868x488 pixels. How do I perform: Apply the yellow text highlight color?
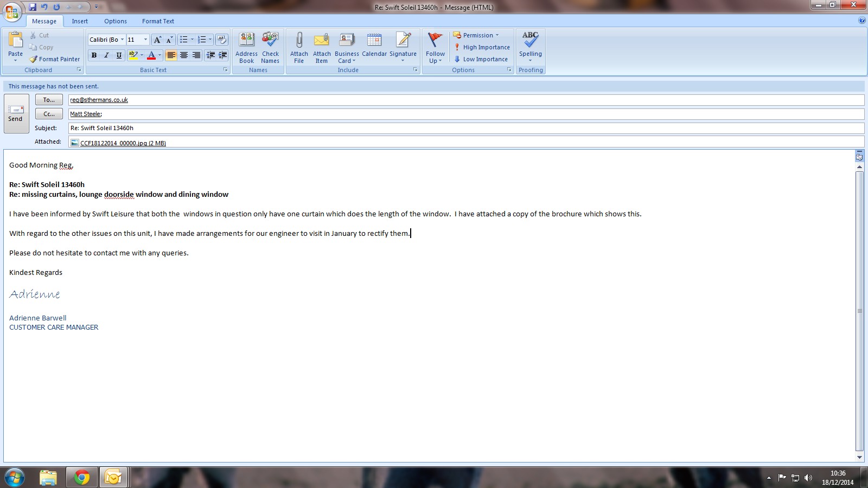[x=133, y=55]
